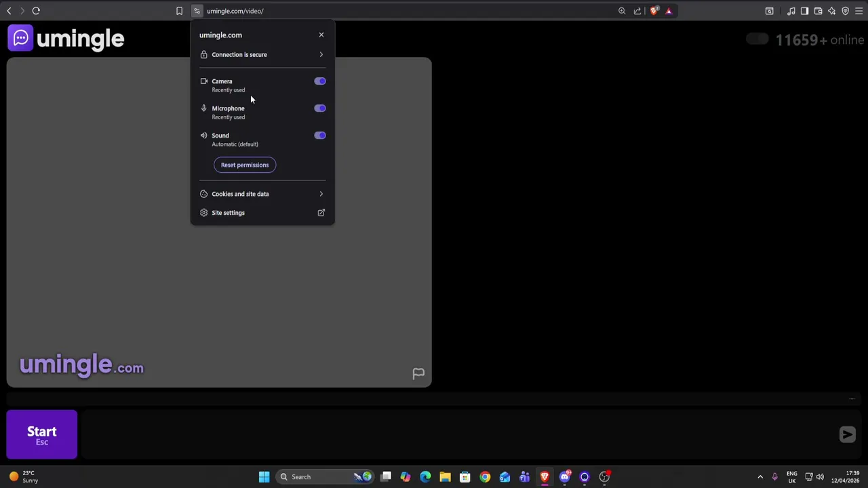The image size is (868, 488).
Task: Bookmark this page using the bookmark icon
Action: (x=179, y=11)
